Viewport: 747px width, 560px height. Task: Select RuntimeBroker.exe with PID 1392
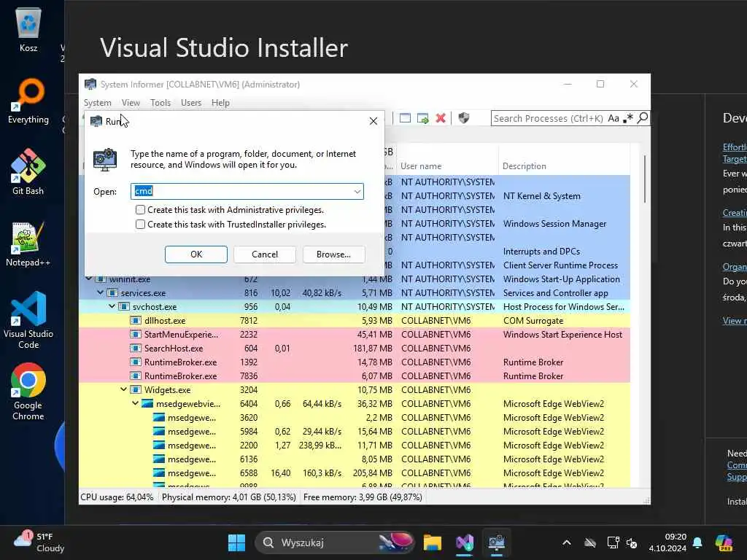(355, 362)
